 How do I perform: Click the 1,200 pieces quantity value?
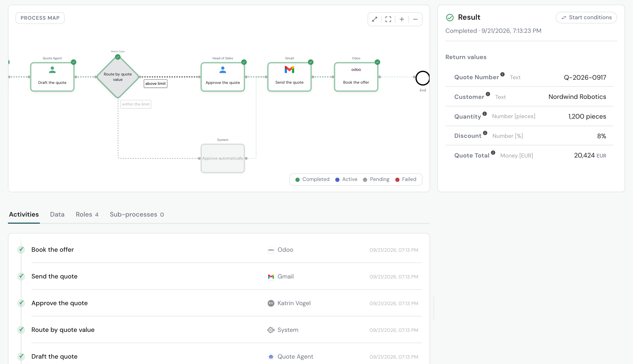tap(587, 116)
